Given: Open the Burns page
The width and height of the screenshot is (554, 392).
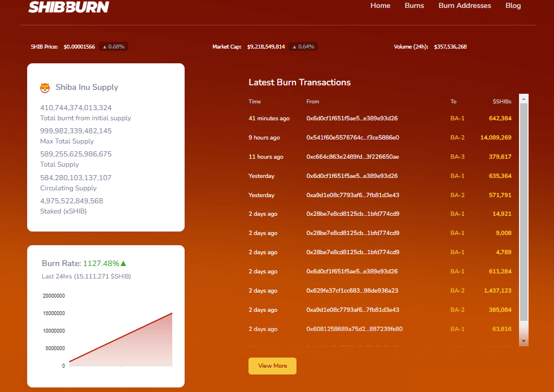Looking at the screenshot, I should point(414,6).
